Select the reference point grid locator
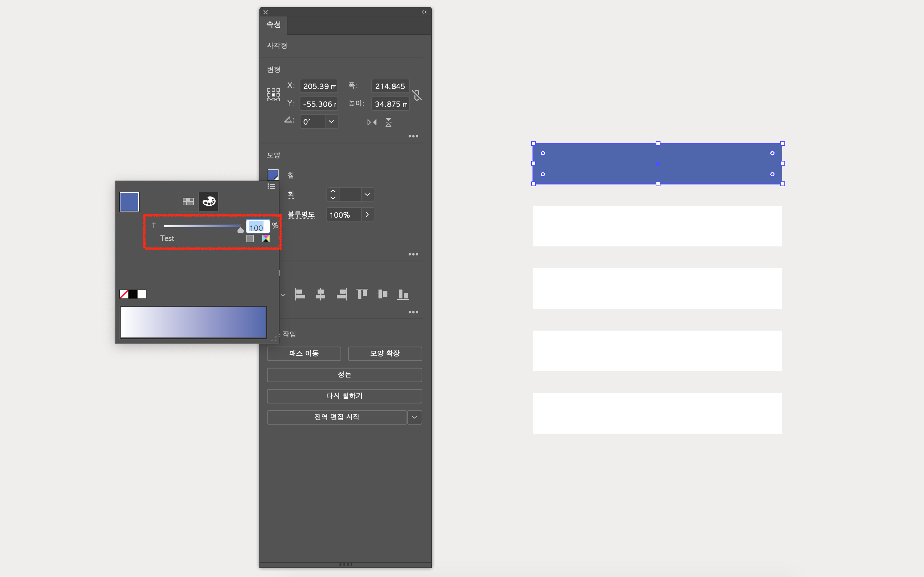The image size is (924, 577). pyautogui.click(x=273, y=95)
